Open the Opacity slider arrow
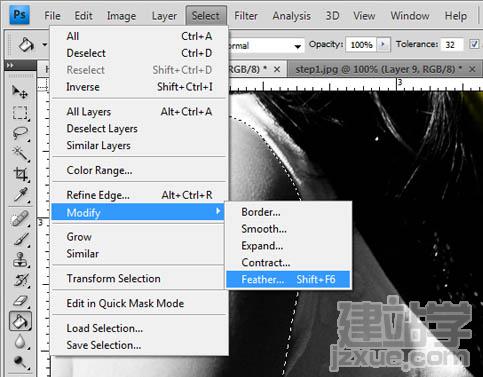Viewport: 483px width, 377px height. click(383, 44)
